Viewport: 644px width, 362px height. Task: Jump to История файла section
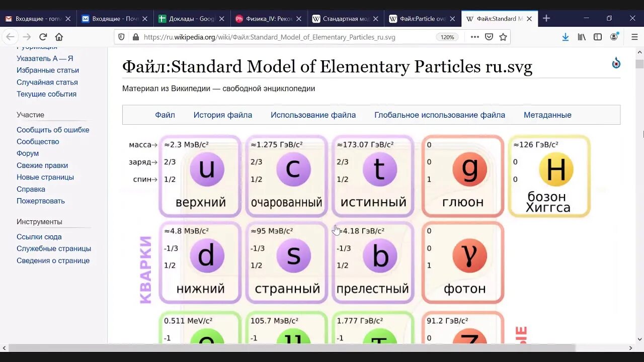(x=223, y=115)
